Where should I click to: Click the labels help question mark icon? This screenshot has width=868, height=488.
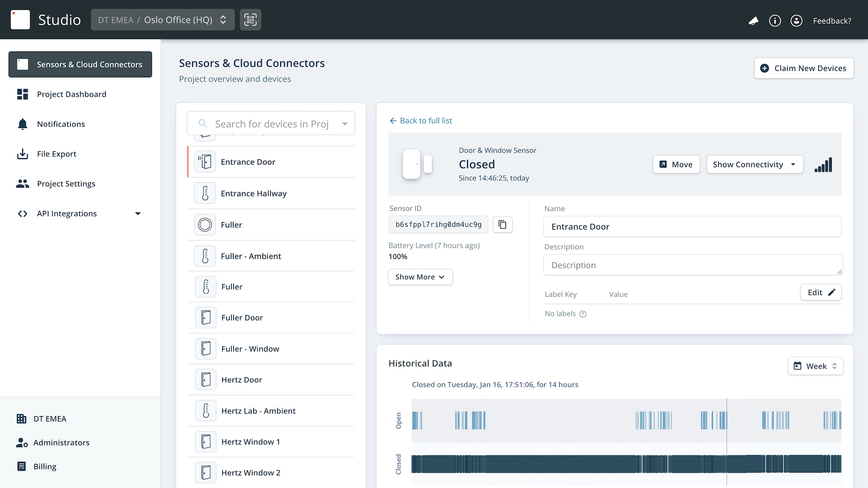583,314
